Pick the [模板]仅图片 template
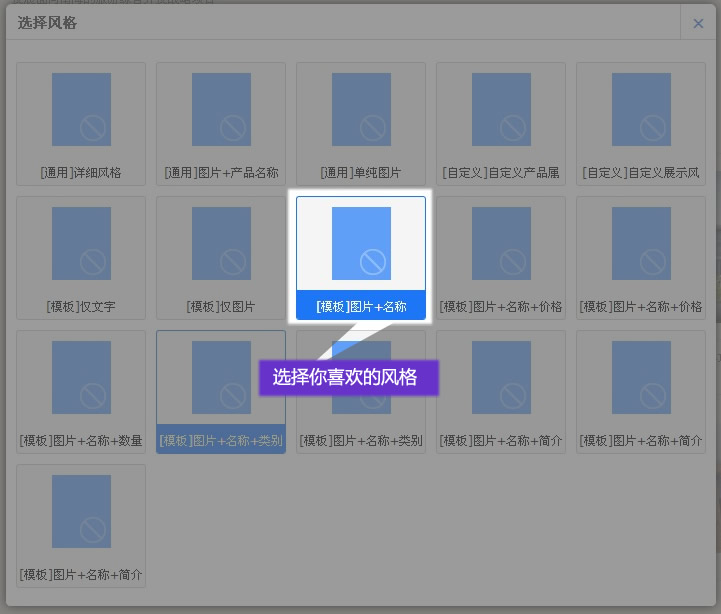Image resolution: width=721 pixels, height=614 pixels. click(x=221, y=257)
